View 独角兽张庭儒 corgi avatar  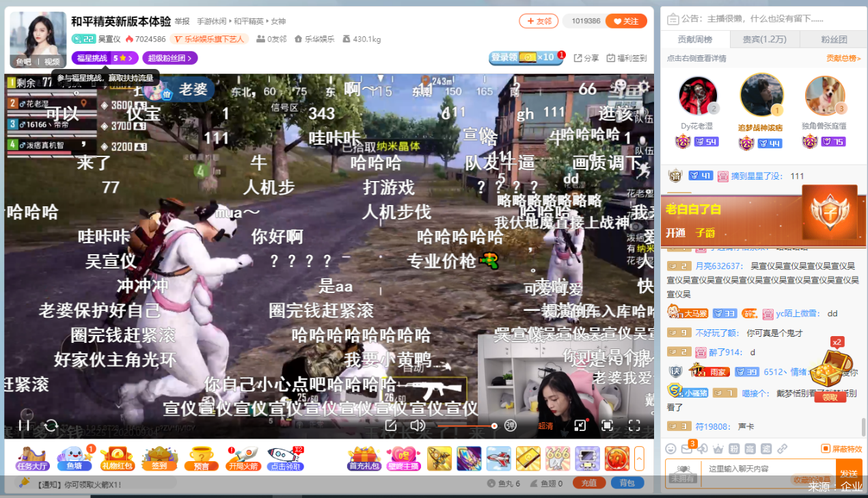(825, 96)
